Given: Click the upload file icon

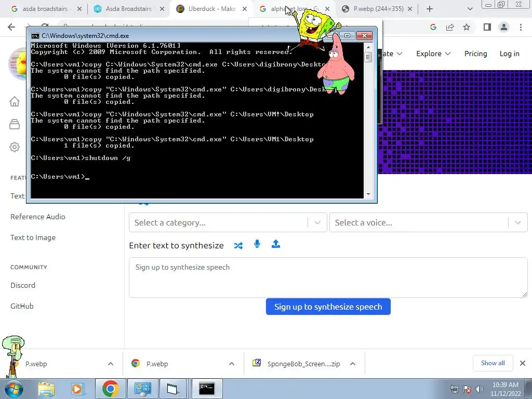Looking at the screenshot, I should 276,244.
